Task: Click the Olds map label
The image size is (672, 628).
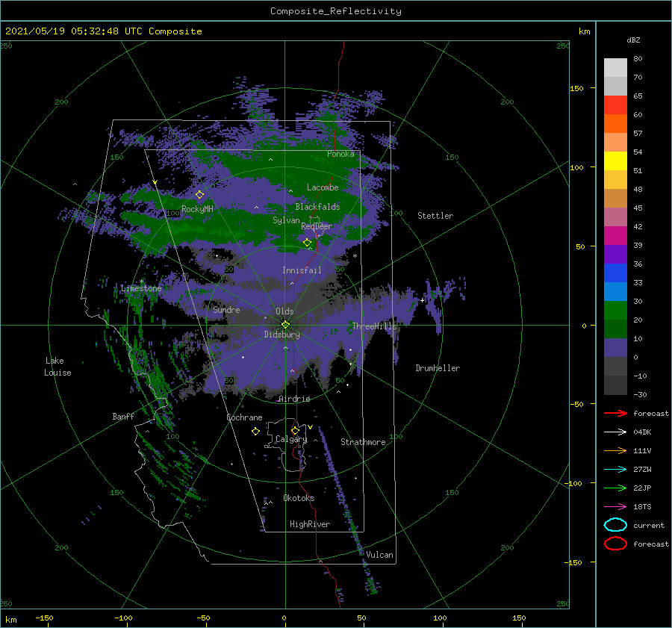Action: pos(284,311)
